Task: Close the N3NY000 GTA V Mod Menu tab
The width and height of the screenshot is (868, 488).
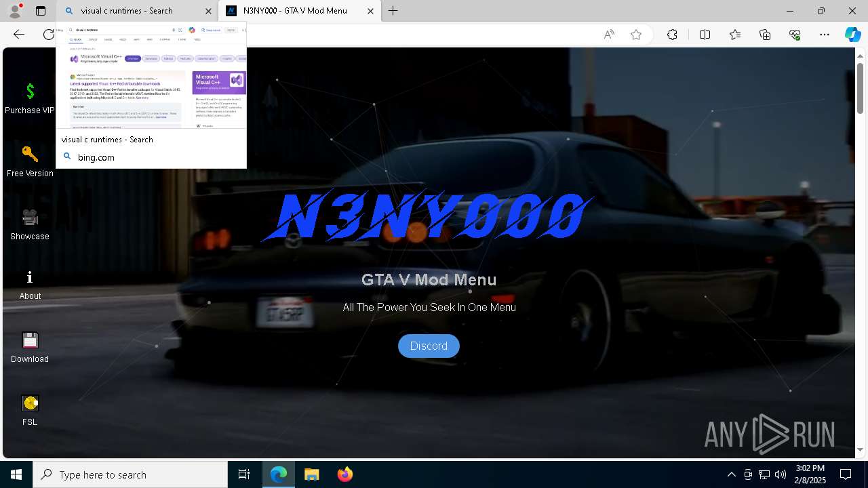Action: [x=370, y=11]
